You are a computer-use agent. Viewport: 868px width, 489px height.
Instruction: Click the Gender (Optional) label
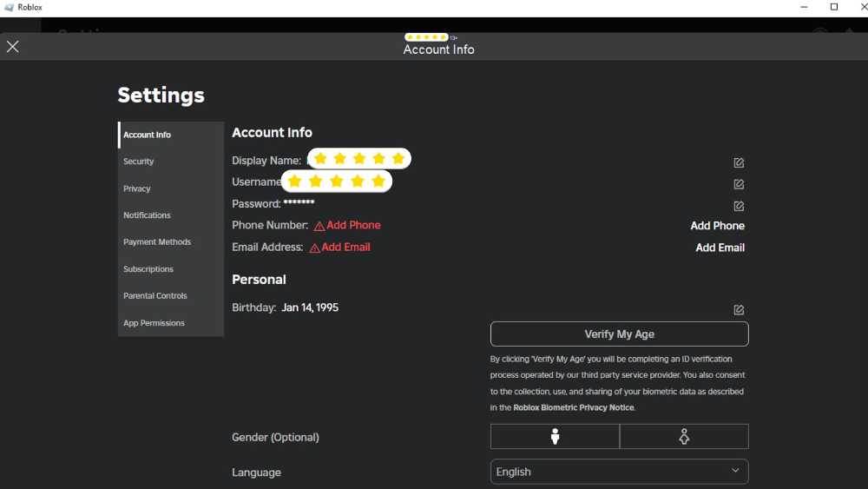(x=275, y=437)
